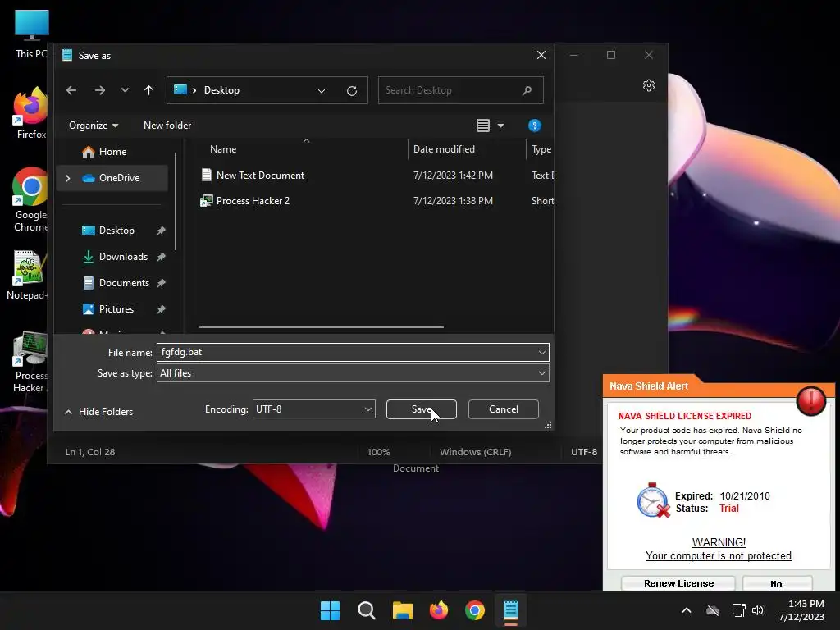The width and height of the screenshot is (840, 630).
Task: Switch to Notepad in taskbar
Action: coord(511,610)
